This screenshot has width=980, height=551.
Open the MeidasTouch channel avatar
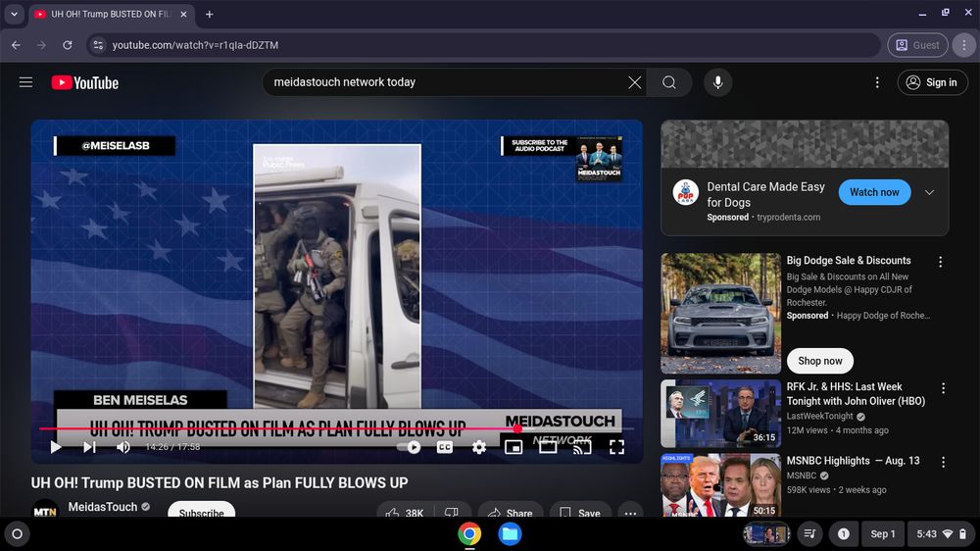tap(45, 509)
